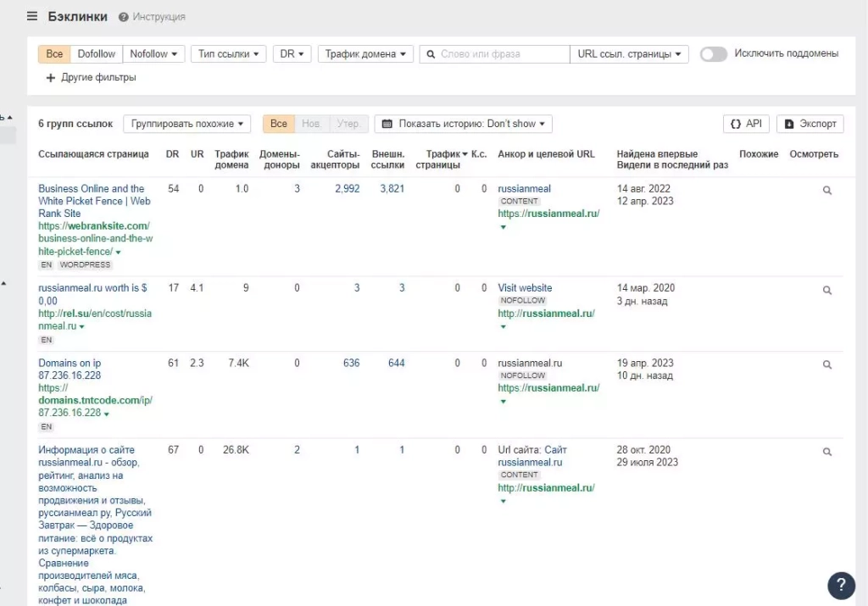Sort by Домены-доноры column header

(x=280, y=159)
